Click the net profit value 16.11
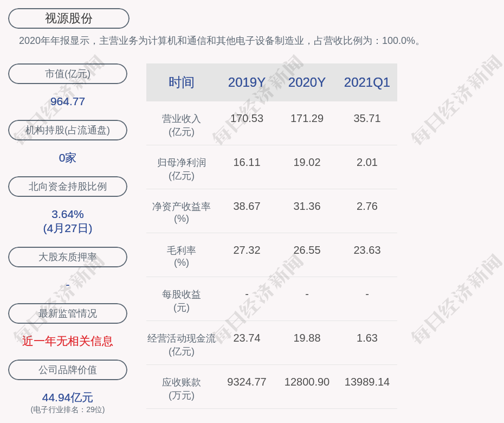 [x=247, y=163]
